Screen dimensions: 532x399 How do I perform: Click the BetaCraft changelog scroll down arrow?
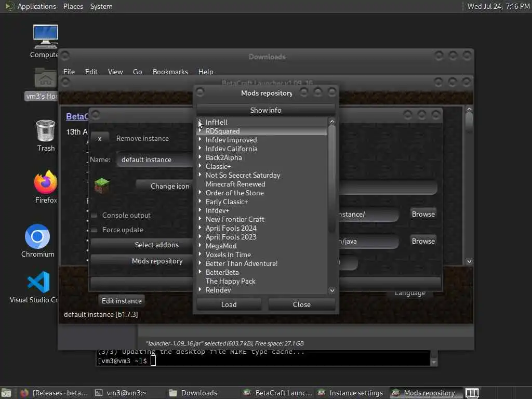point(469,261)
